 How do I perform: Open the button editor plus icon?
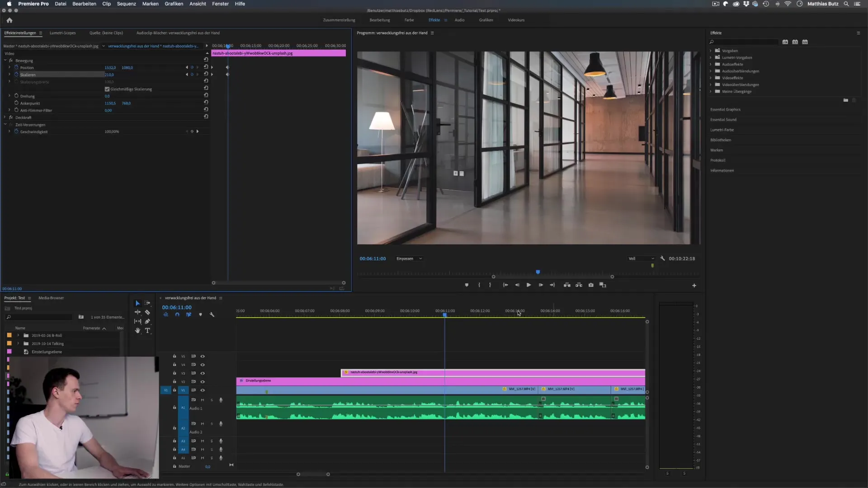pyautogui.click(x=694, y=286)
